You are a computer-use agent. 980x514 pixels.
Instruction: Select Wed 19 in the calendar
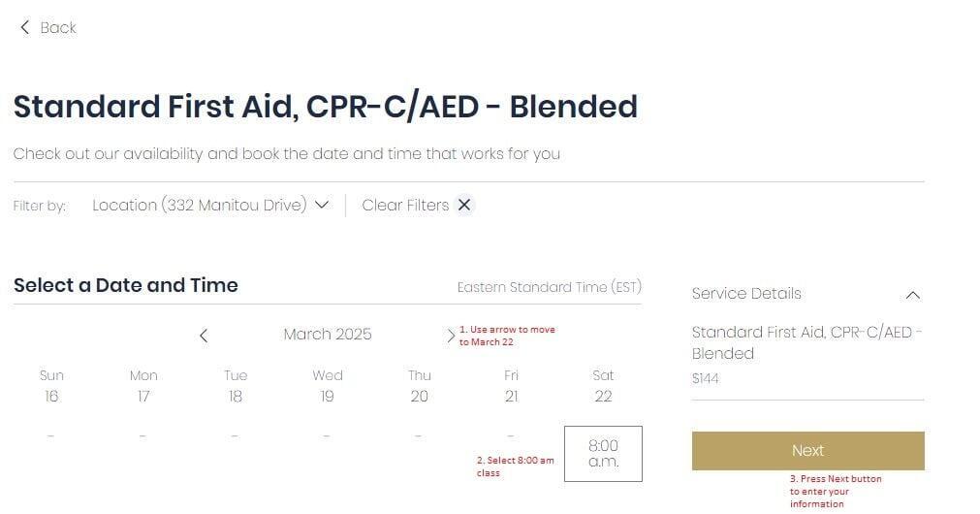pyautogui.click(x=327, y=386)
